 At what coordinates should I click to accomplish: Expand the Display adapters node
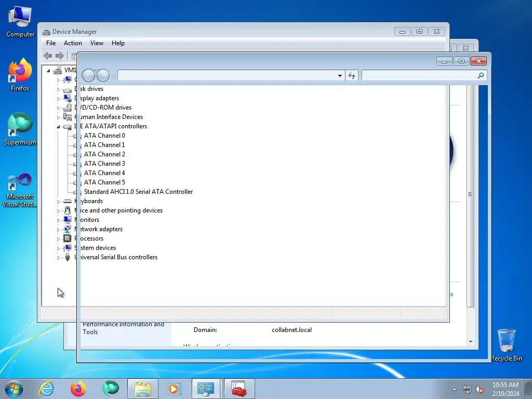click(x=58, y=99)
